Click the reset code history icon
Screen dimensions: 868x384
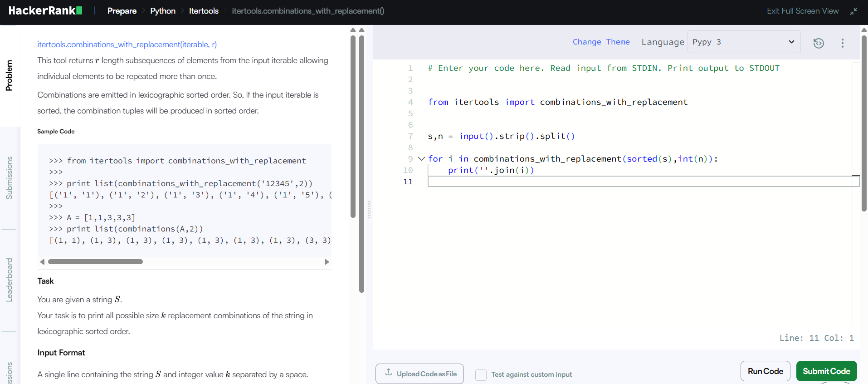click(818, 43)
